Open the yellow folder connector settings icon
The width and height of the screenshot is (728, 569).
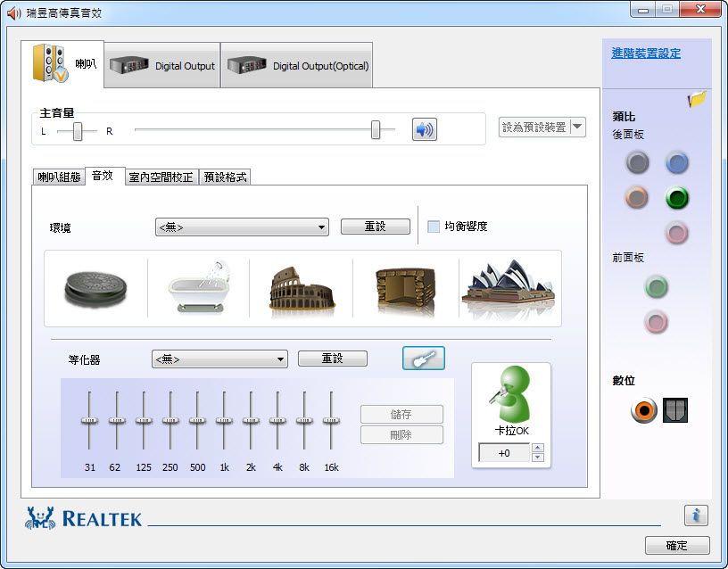coord(697,99)
